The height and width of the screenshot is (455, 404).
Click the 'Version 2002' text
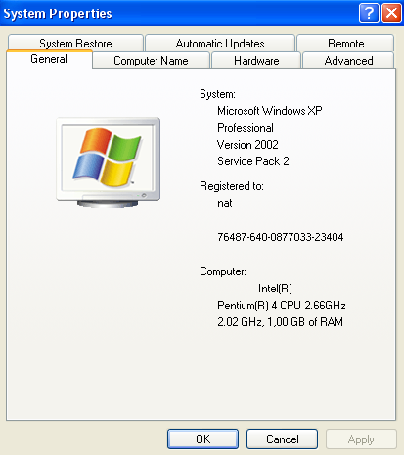[x=248, y=145]
